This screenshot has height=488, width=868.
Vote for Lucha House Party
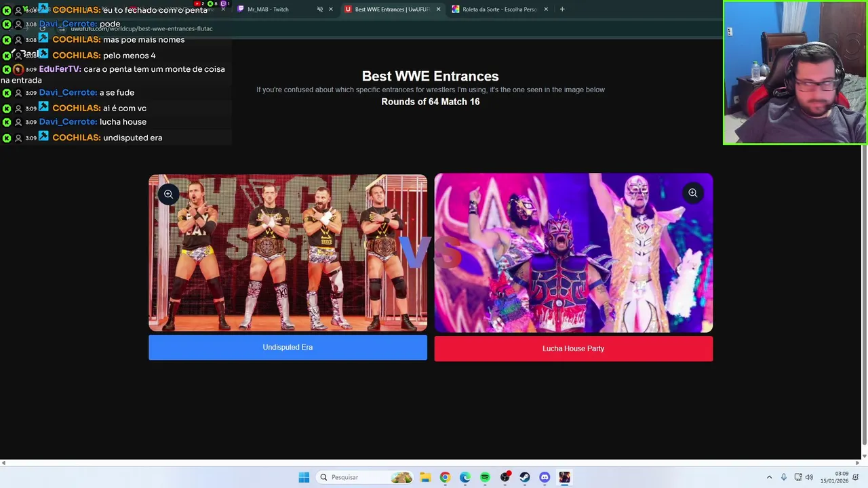tap(573, 348)
